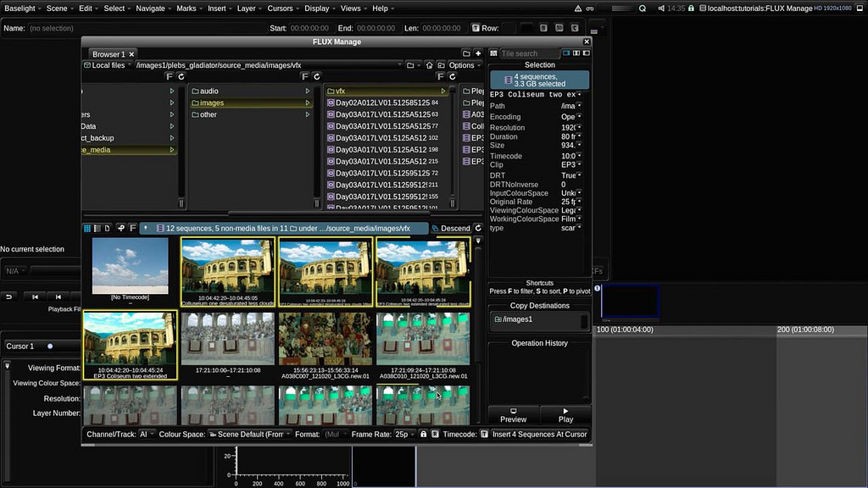This screenshot has width=868, height=488.
Task: Refresh the audio/images folder column
Action: point(317,76)
